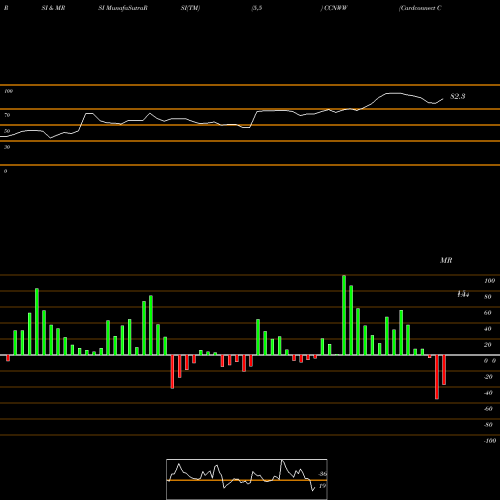Click the -100 label on MR axis
Image resolution: width=500 pixels, height=500 pixels.
[490, 441]
